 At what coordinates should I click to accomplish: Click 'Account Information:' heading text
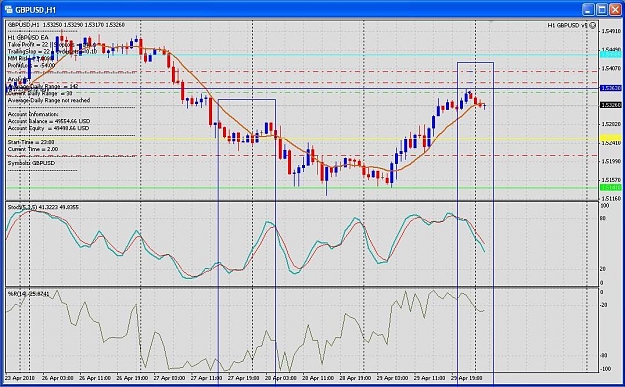tap(33, 114)
